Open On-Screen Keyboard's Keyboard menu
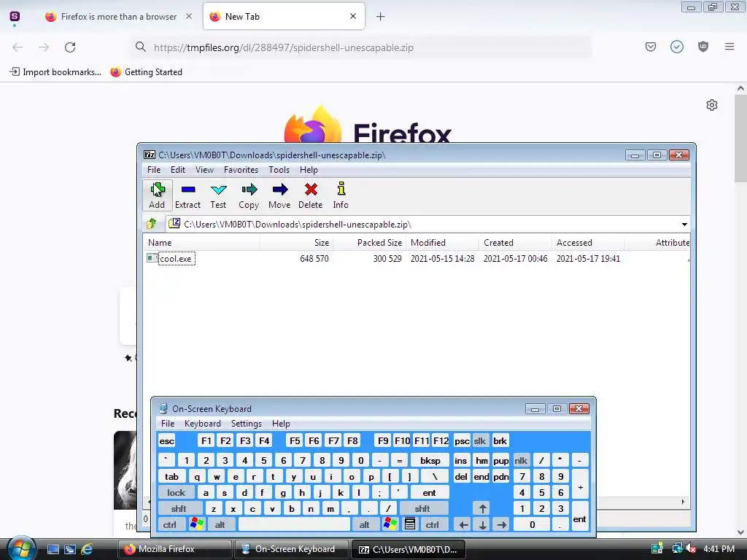The width and height of the screenshot is (747, 560). tap(203, 424)
